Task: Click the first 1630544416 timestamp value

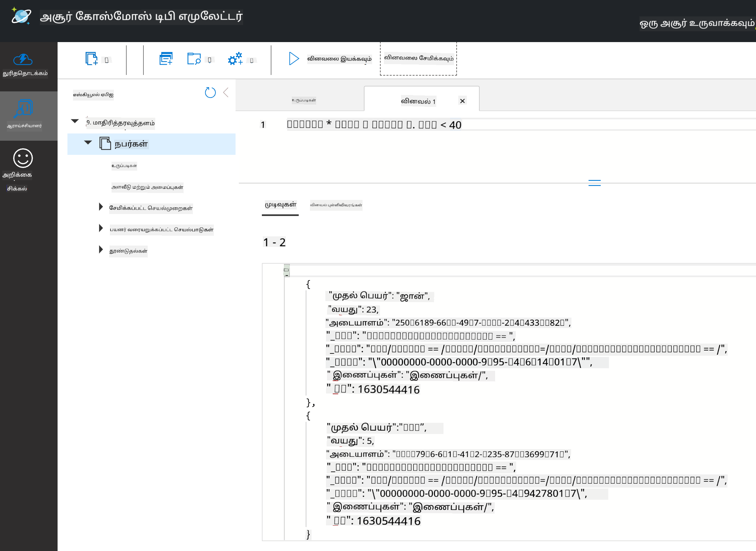Action: (389, 390)
